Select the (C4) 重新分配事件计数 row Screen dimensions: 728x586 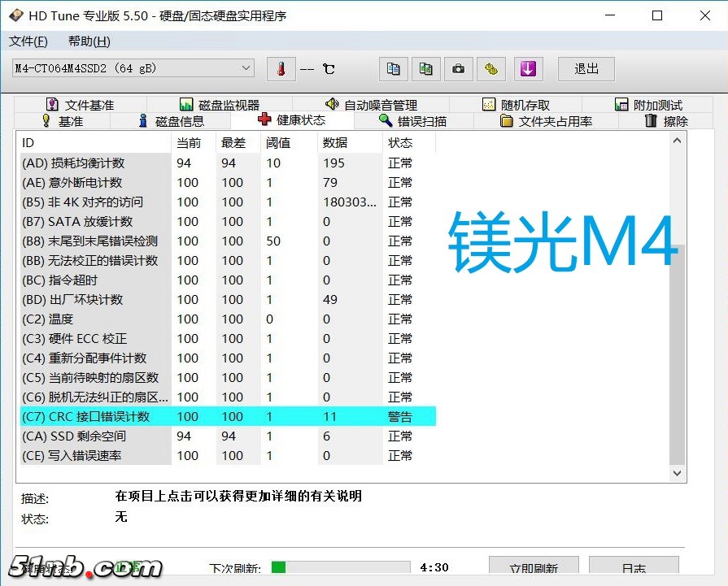(228, 358)
